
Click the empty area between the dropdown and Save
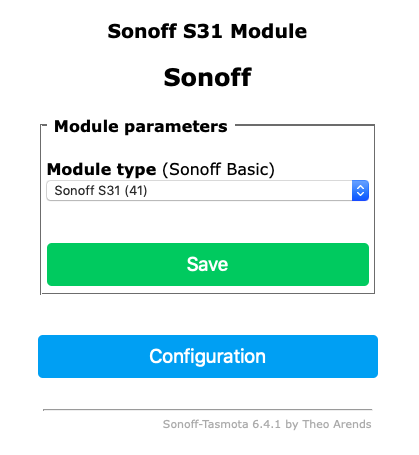[x=208, y=222]
